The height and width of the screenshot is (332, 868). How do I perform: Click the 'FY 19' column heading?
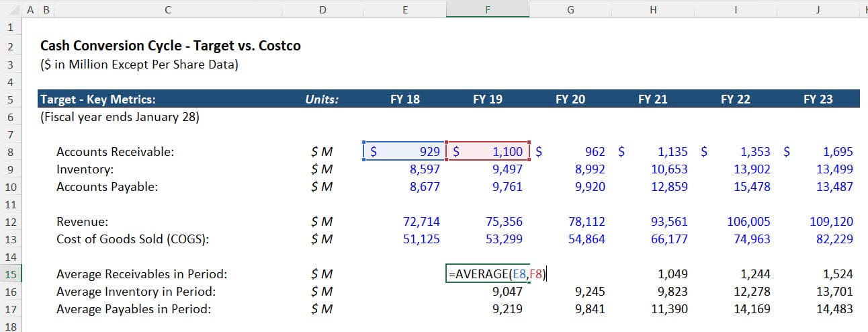coord(488,99)
